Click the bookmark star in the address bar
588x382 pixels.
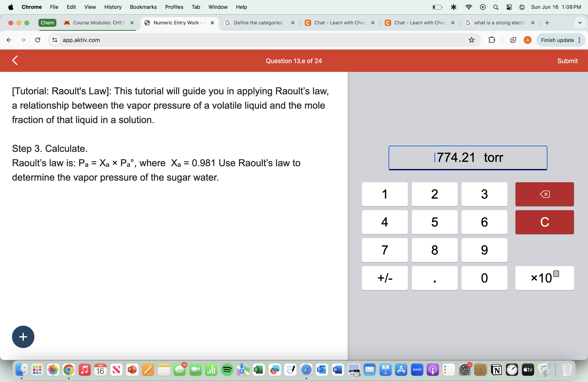pyautogui.click(x=471, y=40)
